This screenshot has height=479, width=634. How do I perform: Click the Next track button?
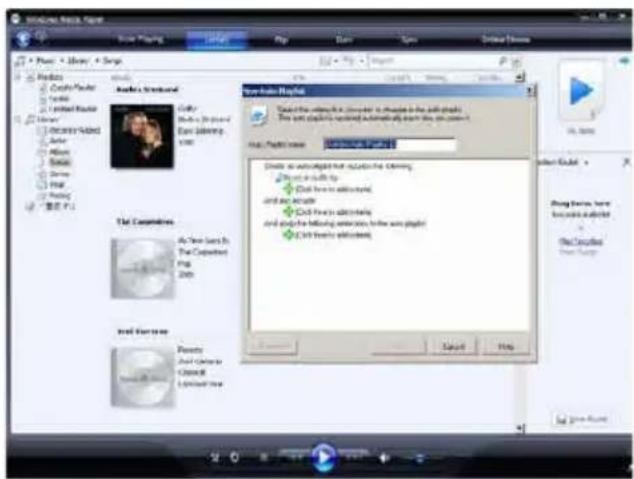353,456
